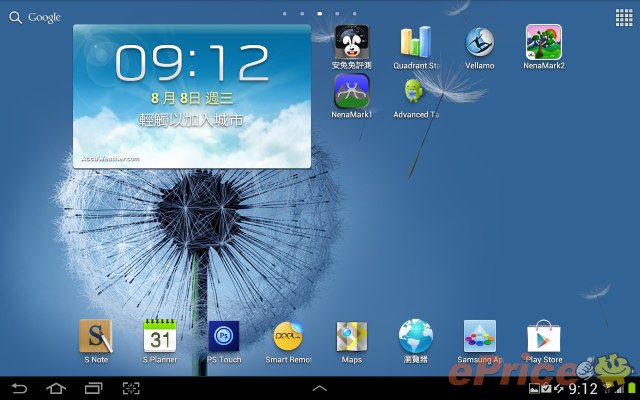The image size is (640, 400).
Task: Open S Planner calendar
Action: click(x=160, y=337)
